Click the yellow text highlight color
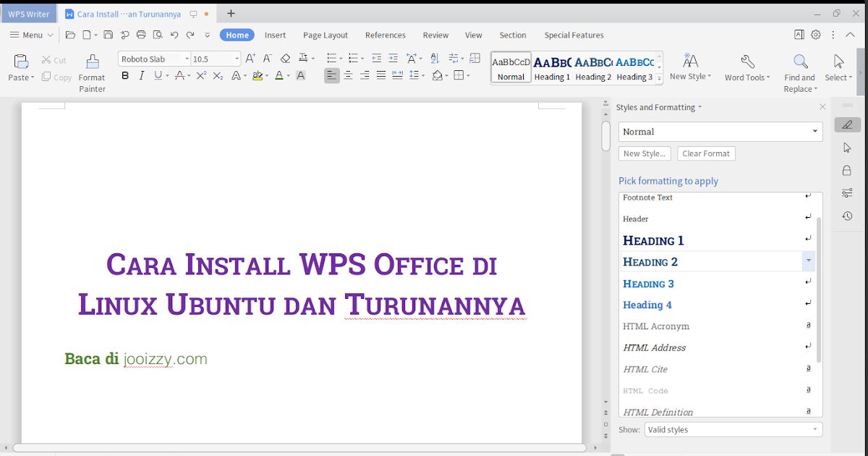 click(257, 75)
